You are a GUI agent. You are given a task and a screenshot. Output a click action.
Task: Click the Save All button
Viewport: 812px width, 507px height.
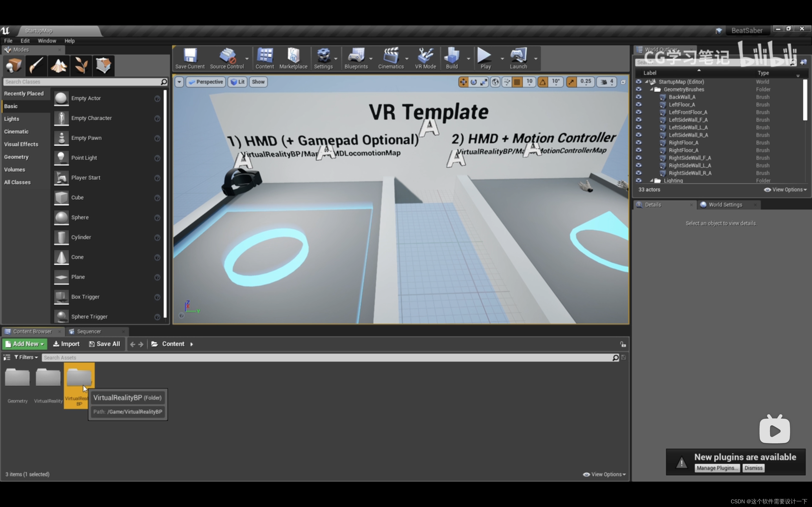(105, 343)
